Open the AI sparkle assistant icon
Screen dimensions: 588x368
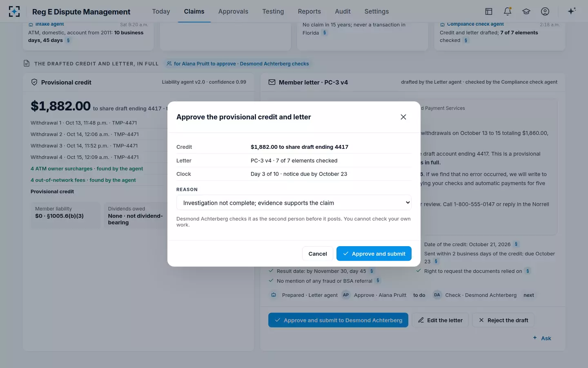(x=572, y=11)
